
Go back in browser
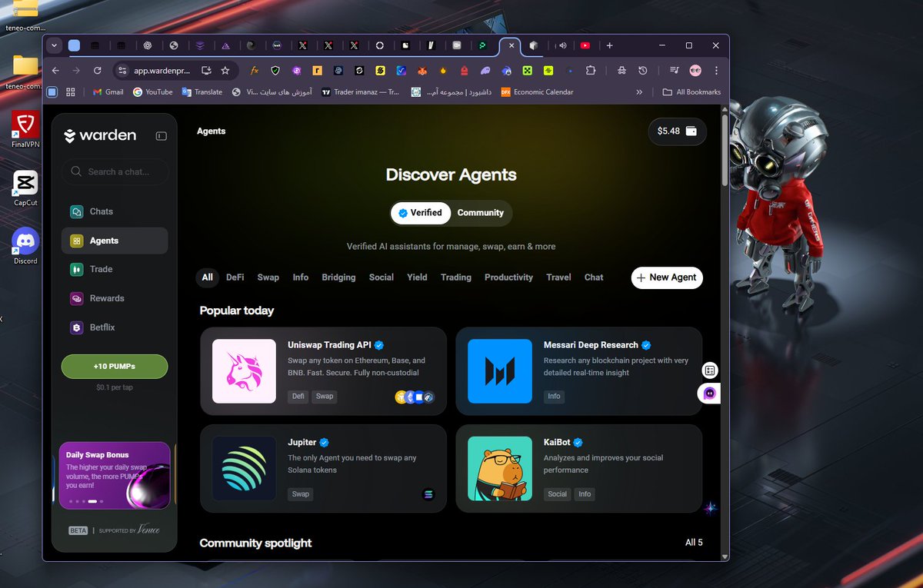tap(55, 70)
